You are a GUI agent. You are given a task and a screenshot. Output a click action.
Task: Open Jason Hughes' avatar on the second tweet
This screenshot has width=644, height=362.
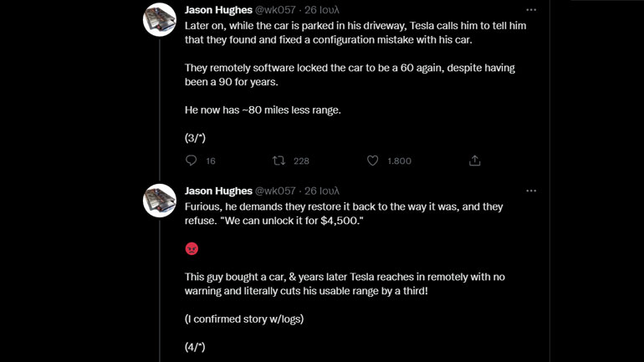point(160,201)
